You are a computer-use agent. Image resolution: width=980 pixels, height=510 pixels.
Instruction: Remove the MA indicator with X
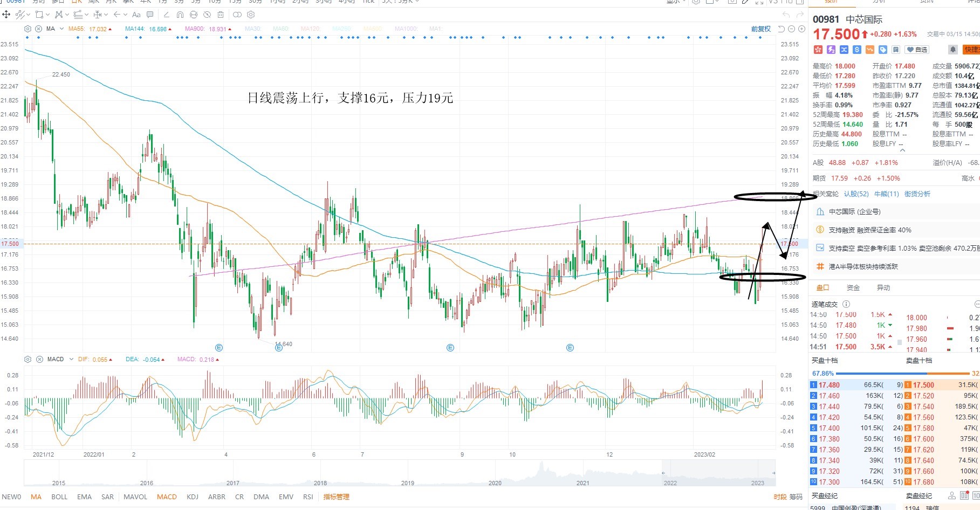(x=38, y=29)
